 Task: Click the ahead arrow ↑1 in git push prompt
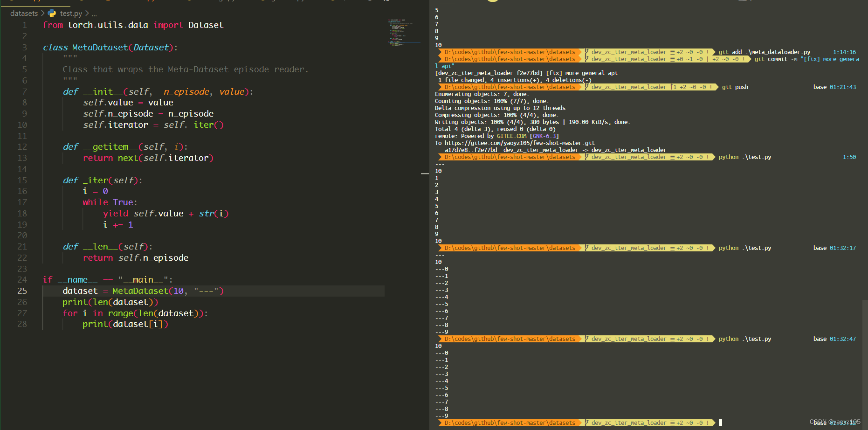tap(673, 87)
